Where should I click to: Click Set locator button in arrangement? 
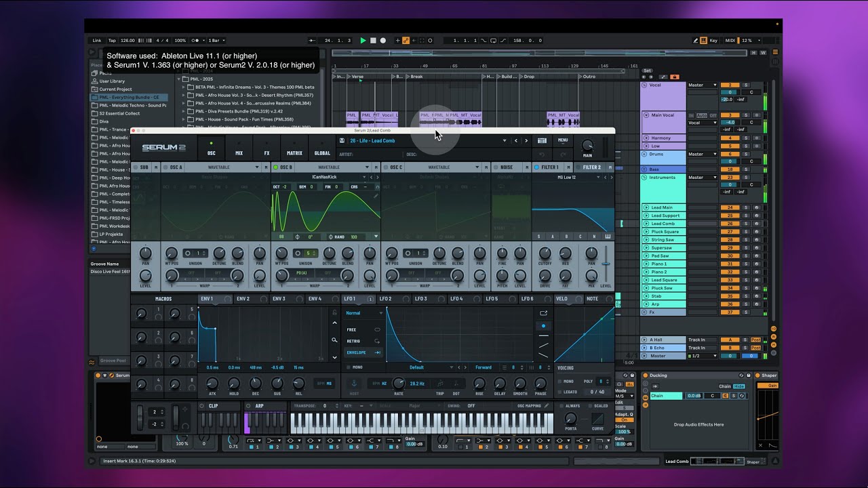coord(648,70)
